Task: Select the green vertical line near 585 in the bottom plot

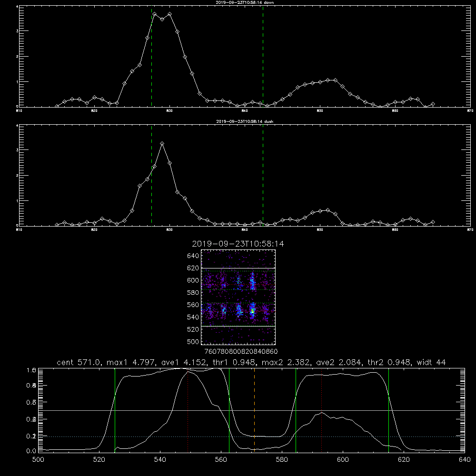Action: pos(296,410)
